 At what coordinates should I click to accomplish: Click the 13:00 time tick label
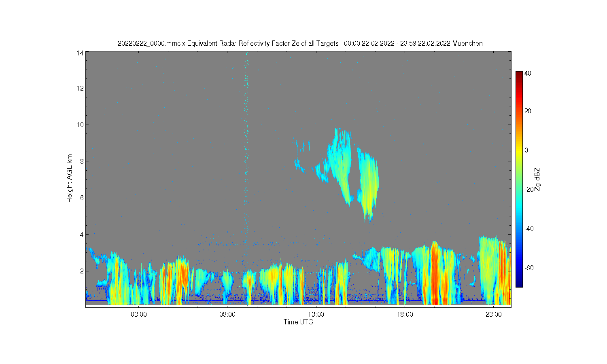coord(316,315)
